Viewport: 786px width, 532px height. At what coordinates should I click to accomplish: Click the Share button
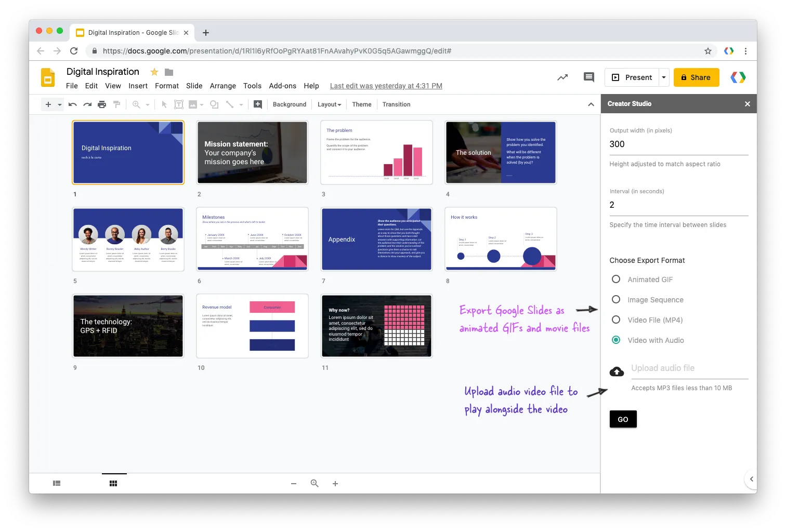[696, 77]
